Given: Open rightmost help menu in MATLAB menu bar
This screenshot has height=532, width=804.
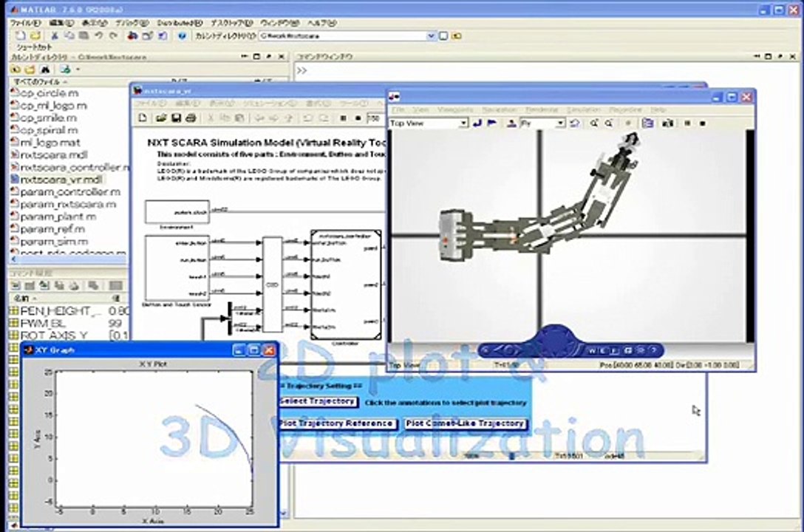Looking at the screenshot, I should (322, 23).
